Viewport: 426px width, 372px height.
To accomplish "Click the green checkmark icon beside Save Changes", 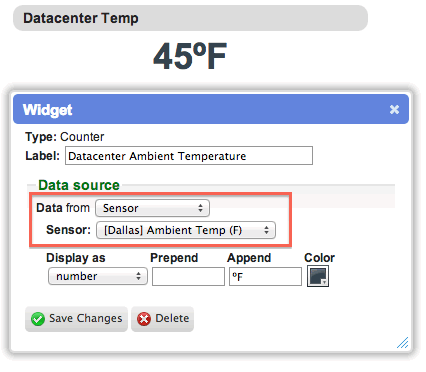I will [x=38, y=319].
